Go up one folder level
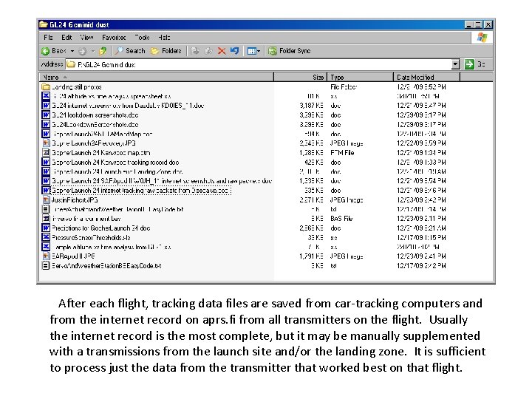 [x=103, y=51]
